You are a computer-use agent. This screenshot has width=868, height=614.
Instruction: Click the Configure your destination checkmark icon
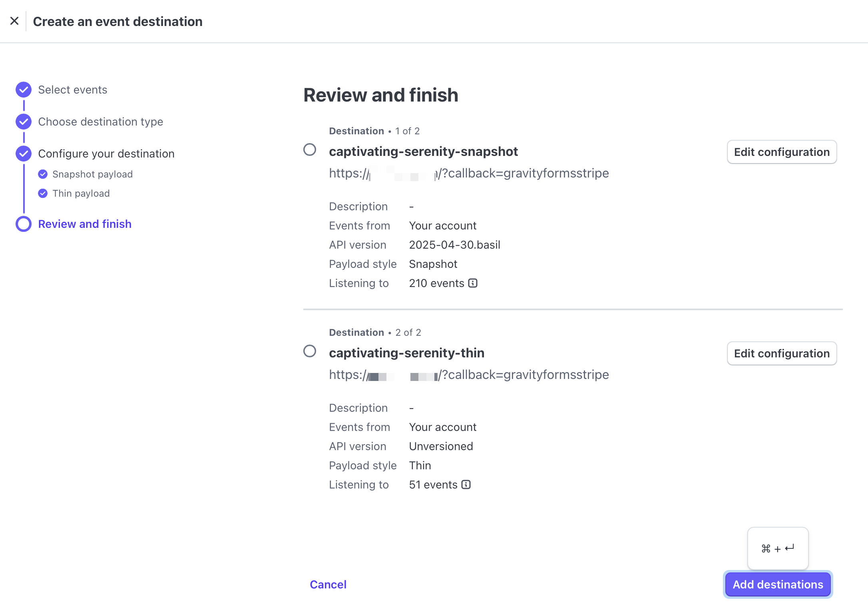click(x=24, y=154)
